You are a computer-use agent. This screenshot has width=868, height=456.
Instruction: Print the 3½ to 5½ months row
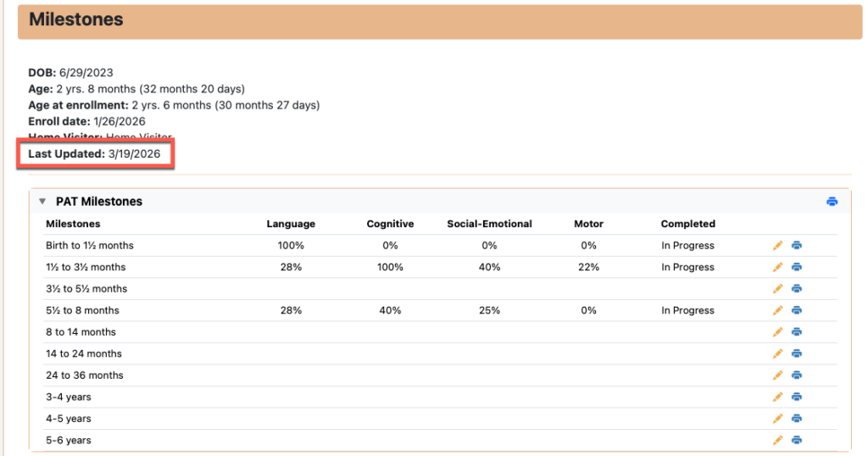pos(797,289)
